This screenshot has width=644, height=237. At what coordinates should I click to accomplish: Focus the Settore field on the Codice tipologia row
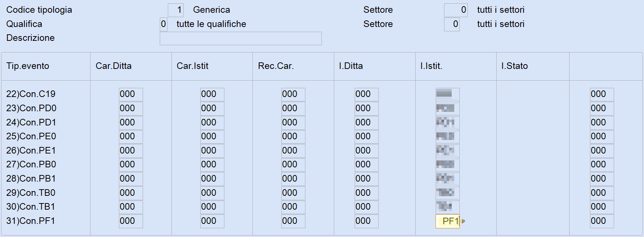click(456, 10)
